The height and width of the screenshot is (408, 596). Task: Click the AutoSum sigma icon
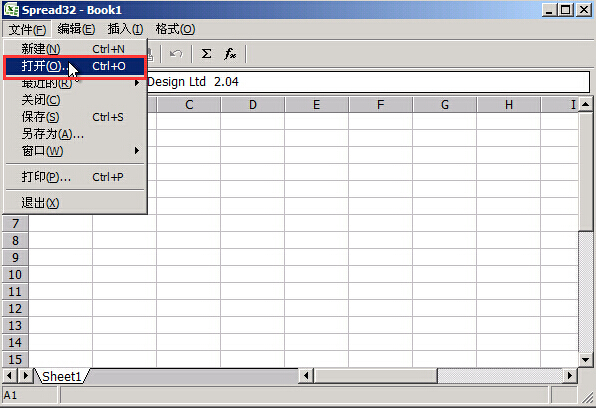pos(206,54)
